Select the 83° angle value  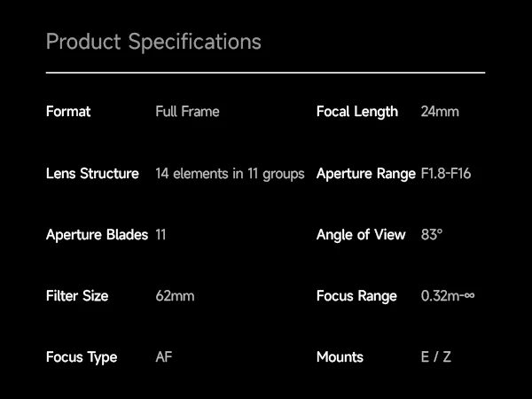(432, 235)
